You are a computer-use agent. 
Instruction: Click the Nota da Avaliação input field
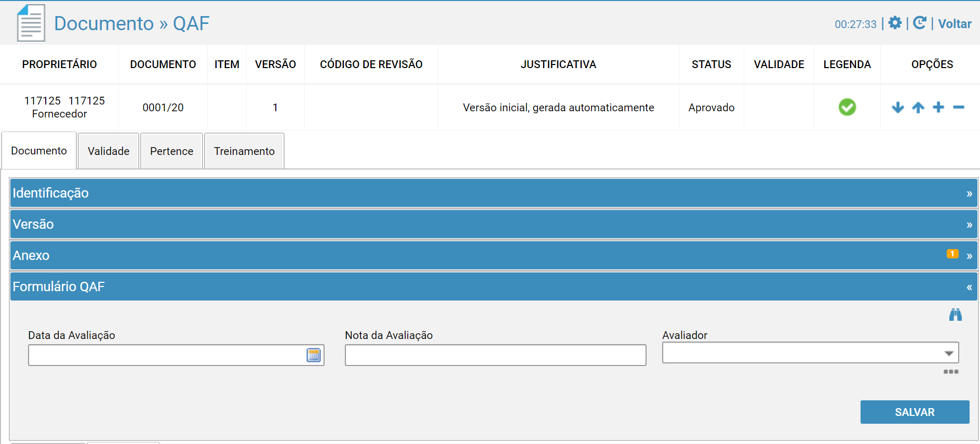coord(495,355)
